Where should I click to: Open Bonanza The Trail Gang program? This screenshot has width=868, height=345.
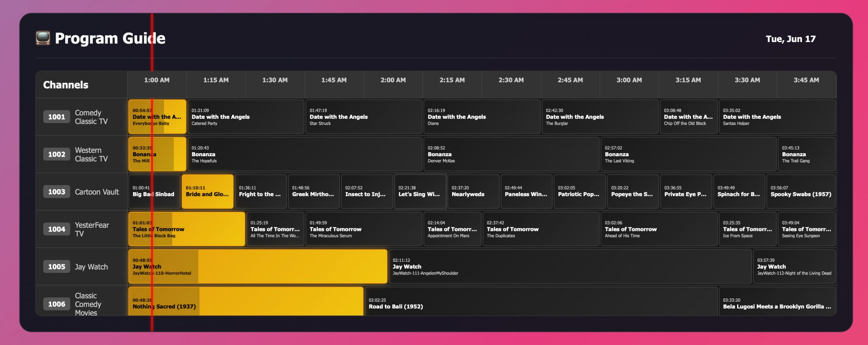[807, 154]
